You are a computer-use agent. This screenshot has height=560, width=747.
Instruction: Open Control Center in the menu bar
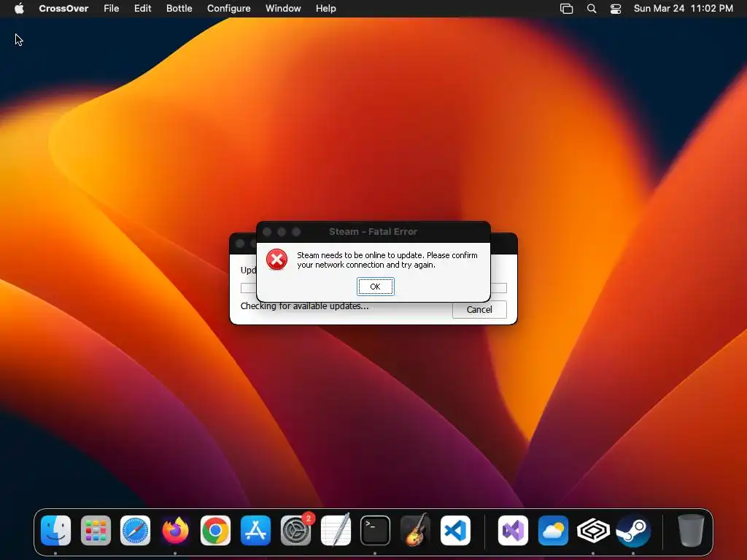[616, 9]
